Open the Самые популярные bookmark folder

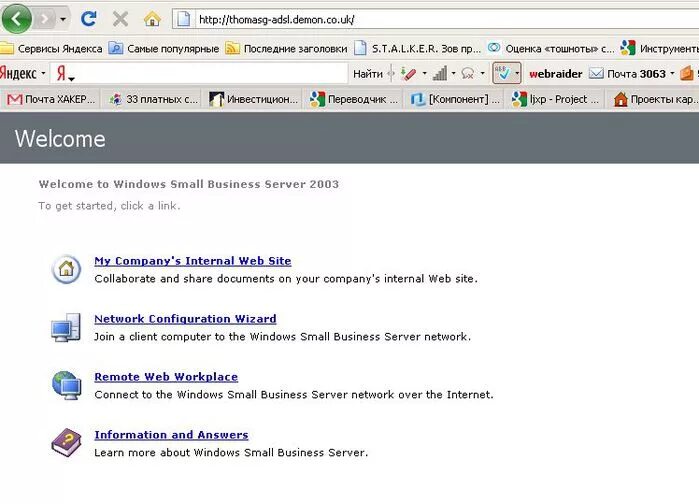tap(164, 48)
